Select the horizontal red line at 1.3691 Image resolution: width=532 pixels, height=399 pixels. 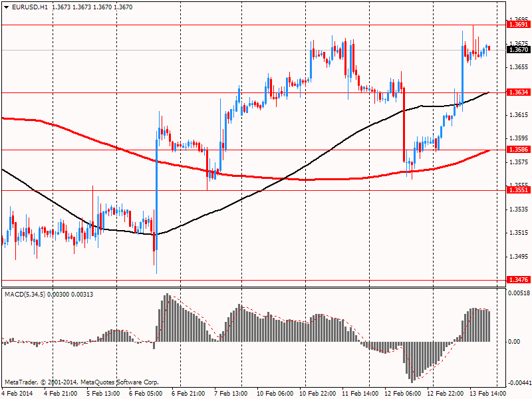pyautogui.click(x=254, y=25)
